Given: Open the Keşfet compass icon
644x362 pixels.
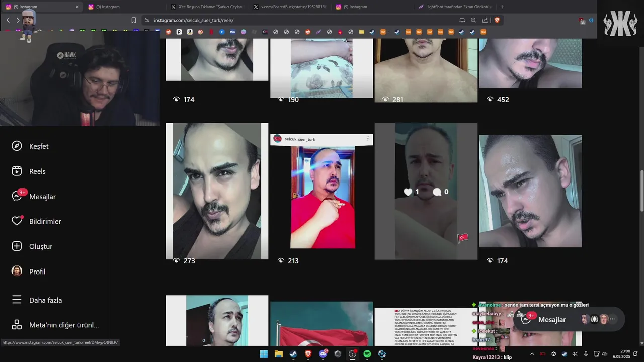Looking at the screenshot, I should coord(17,146).
